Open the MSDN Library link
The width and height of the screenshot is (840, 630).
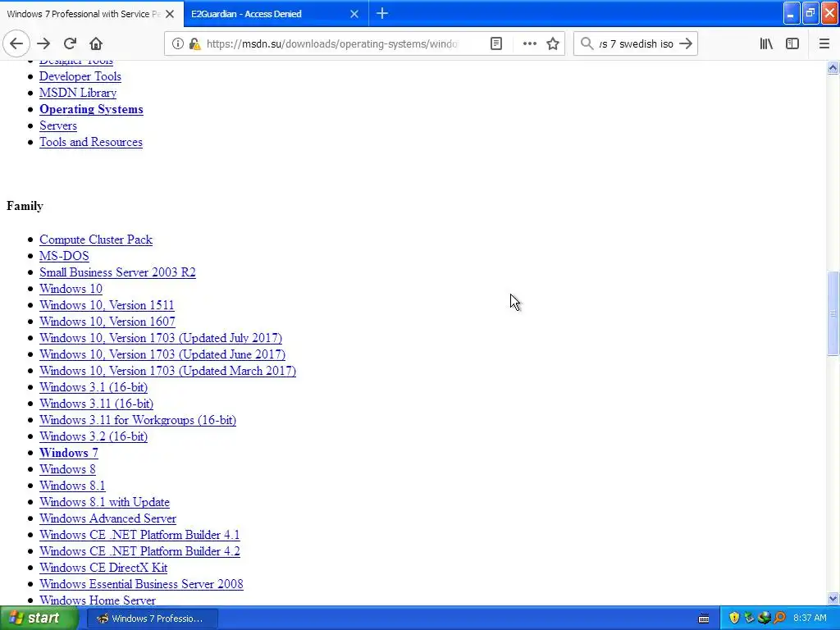[x=78, y=93]
